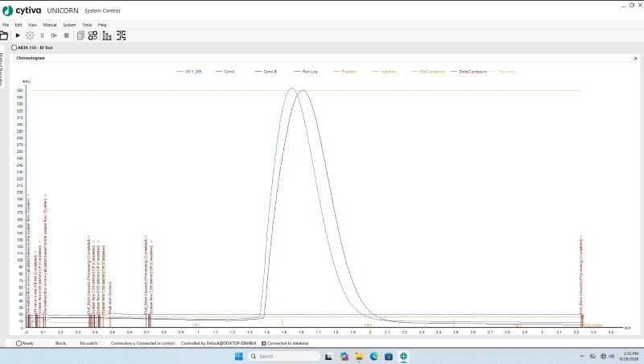Click the Hold spinner toolbar icon
This screenshot has height=364, width=644.
(30, 35)
